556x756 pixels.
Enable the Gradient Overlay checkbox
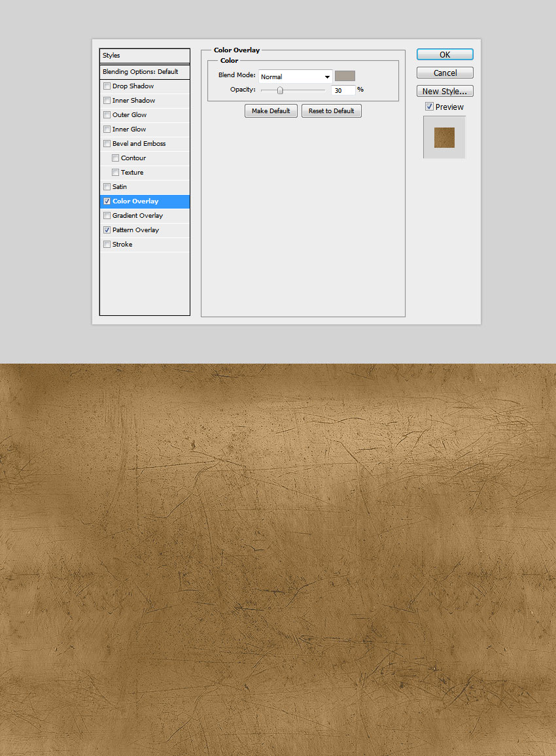point(107,216)
